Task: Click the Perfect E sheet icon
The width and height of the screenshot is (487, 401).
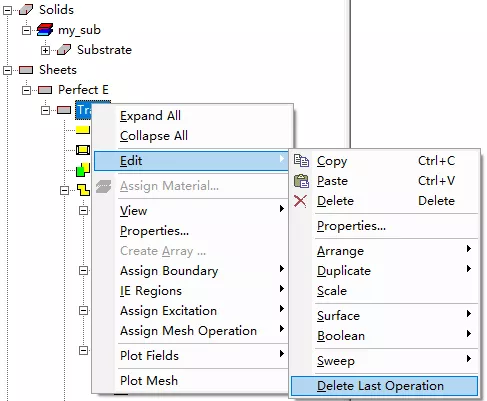Action: (x=45, y=90)
